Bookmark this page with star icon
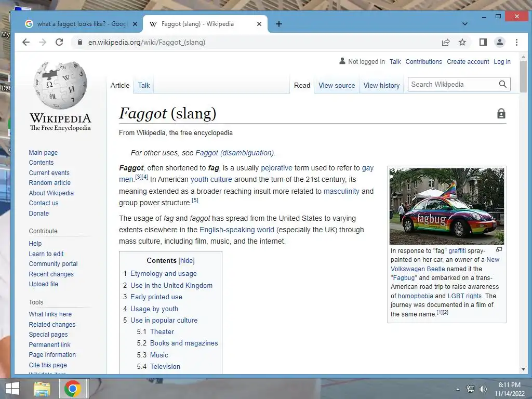 point(462,42)
